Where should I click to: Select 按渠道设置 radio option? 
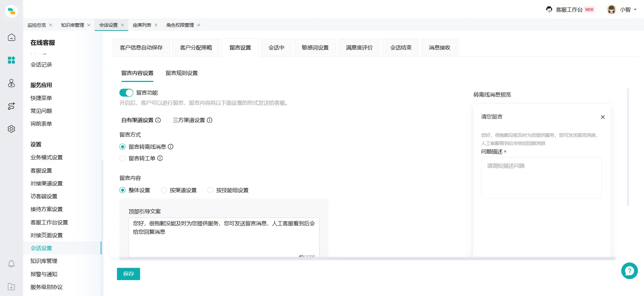click(x=164, y=190)
